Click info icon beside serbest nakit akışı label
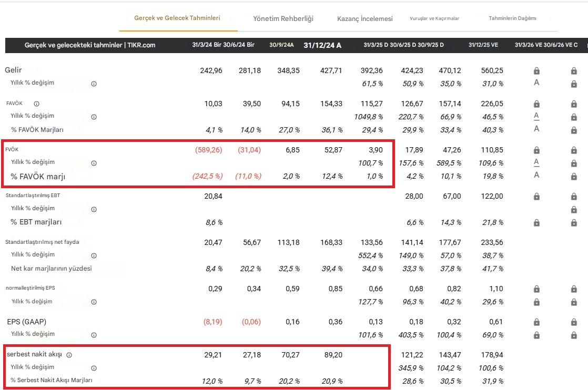The width and height of the screenshot is (588, 390). (70, 354)
